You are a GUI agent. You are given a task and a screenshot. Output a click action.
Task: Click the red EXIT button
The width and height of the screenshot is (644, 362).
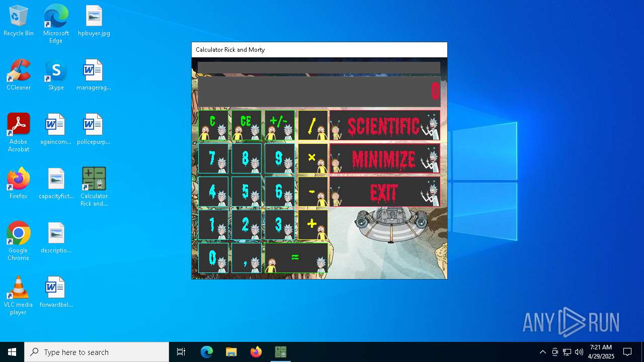385,192
